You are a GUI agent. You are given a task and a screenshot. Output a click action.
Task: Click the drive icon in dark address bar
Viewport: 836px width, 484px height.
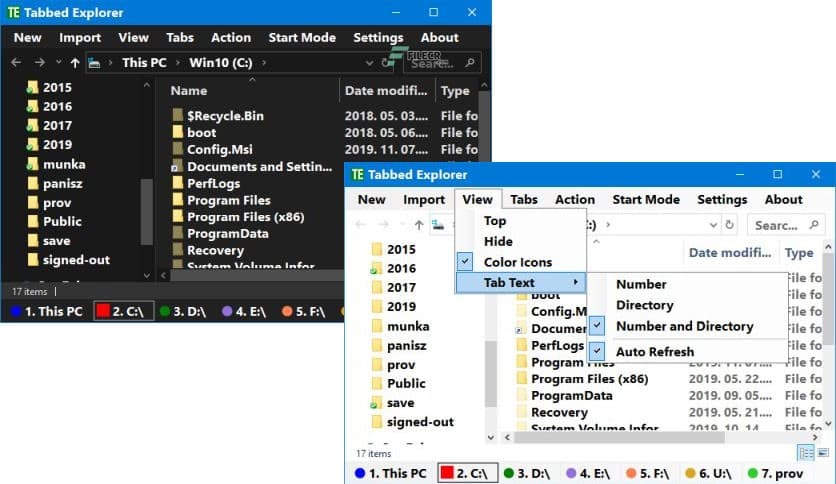(x=94, y=63)
